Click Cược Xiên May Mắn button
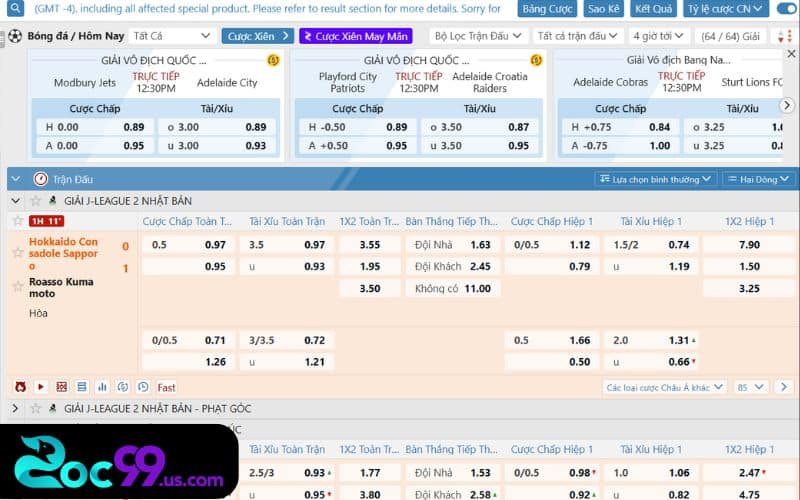800x500 pixels. [x=356, y=36]
